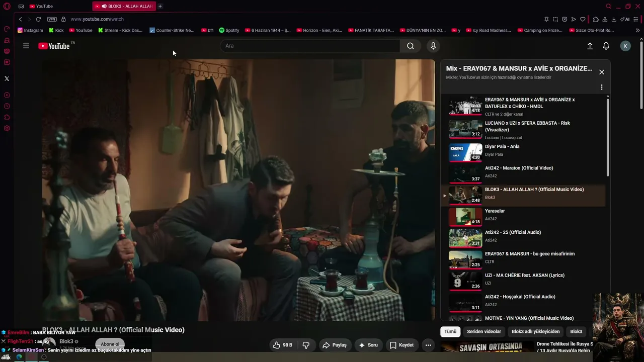Toggle the VPN badge in address bar
Viewport: 644px width, 362px height.
coord(52,19)
